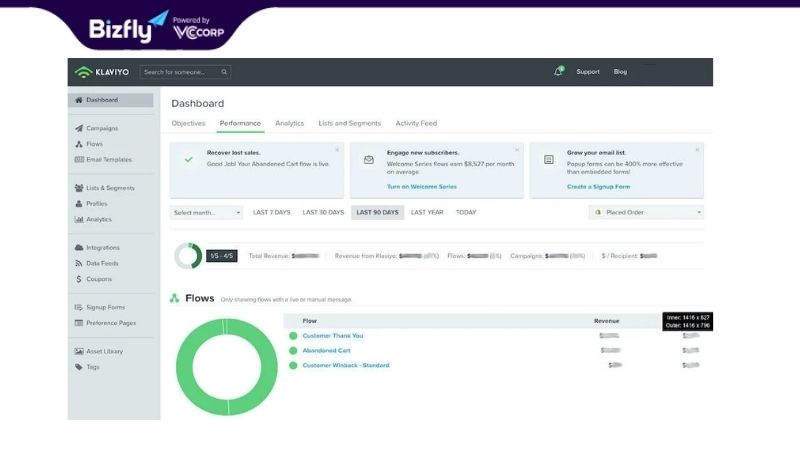Dismiss the Engage new subscribers card
This screenshot has height=450, width=800.
517,150
